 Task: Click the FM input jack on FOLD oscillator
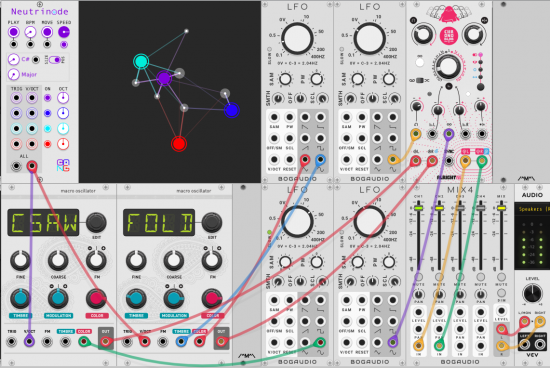point(163,341)
